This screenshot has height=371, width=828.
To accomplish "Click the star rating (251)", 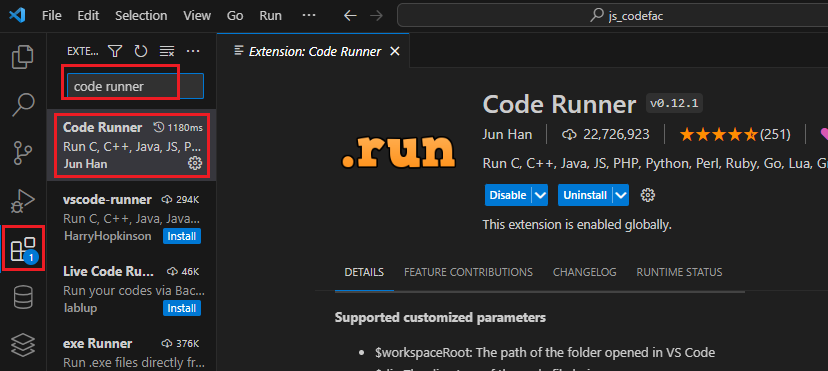I will (x=735, y=135).
